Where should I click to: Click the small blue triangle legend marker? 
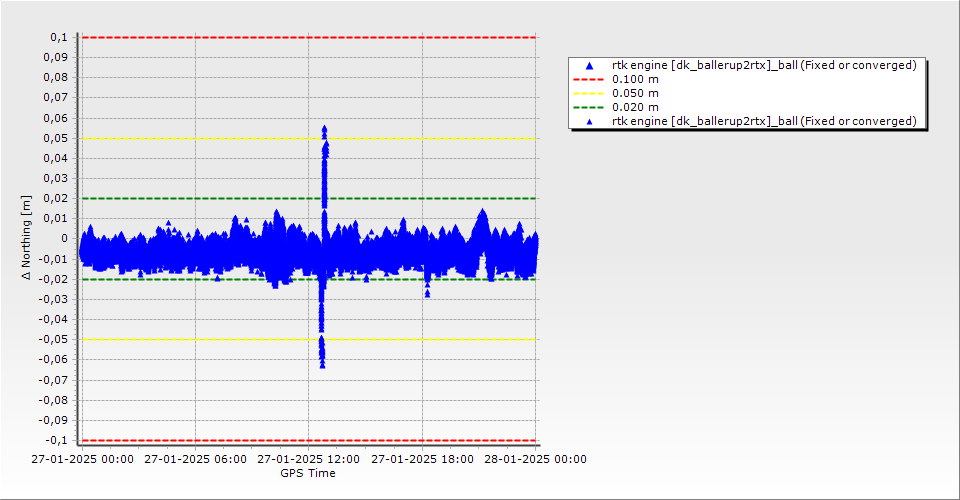pyautogui.click(x=590, y=122)
